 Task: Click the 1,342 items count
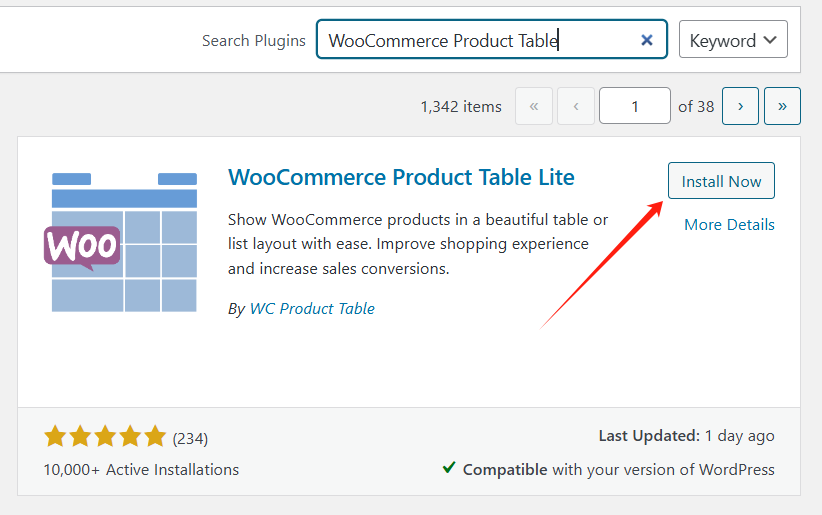tap(461, 106)
